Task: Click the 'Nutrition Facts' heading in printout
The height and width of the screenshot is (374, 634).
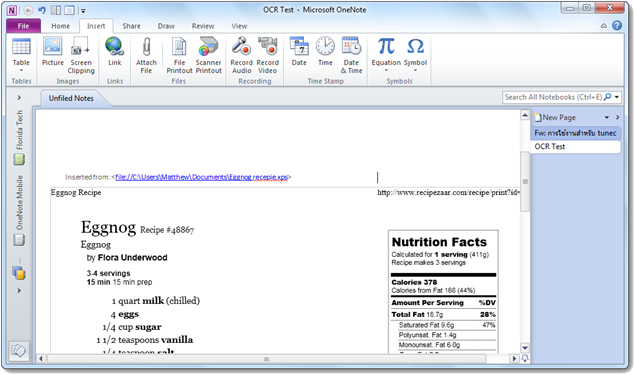Action: tap(439, 242)
